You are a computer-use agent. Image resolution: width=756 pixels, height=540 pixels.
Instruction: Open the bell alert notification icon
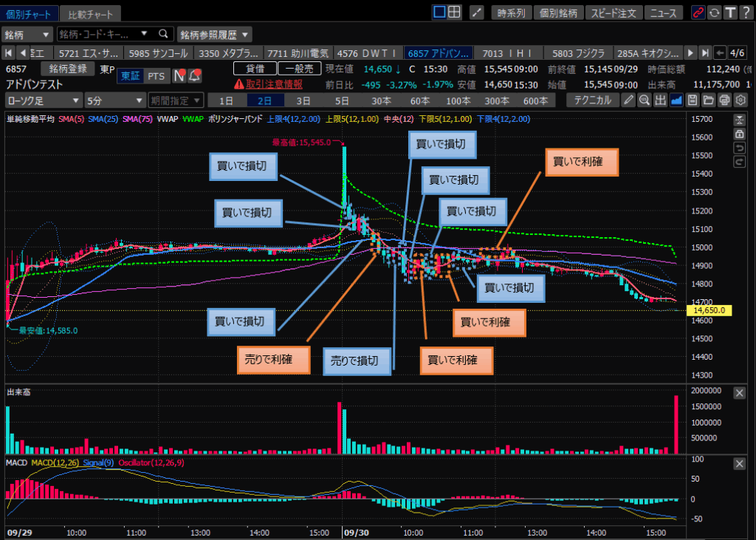pyautogui.click(x=195, y=75)
